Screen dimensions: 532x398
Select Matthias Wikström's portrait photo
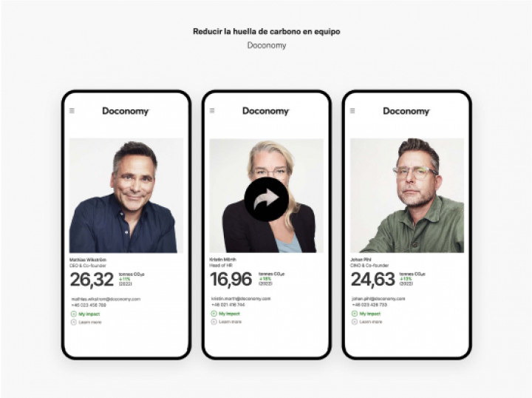126,195
